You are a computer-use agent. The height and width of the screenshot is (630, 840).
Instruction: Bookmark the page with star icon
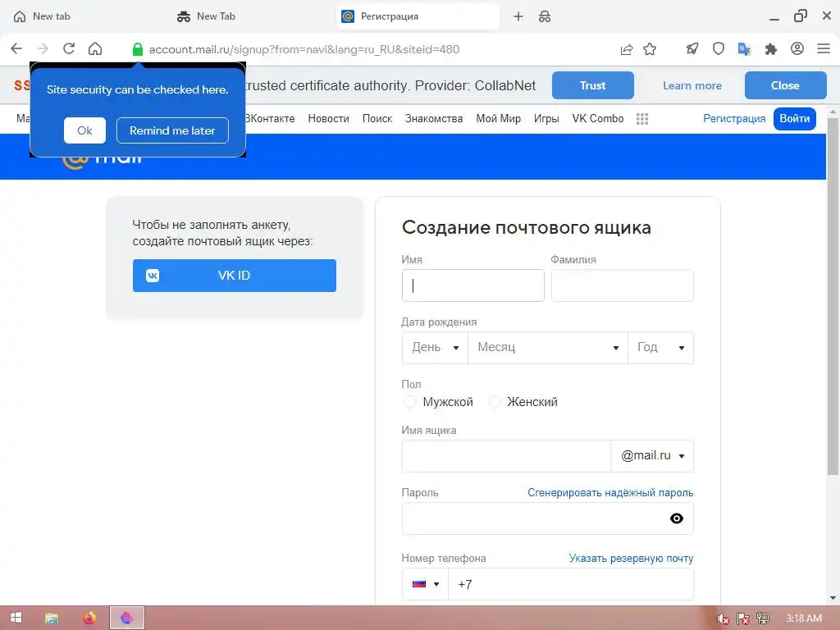[x=650, y=49]
